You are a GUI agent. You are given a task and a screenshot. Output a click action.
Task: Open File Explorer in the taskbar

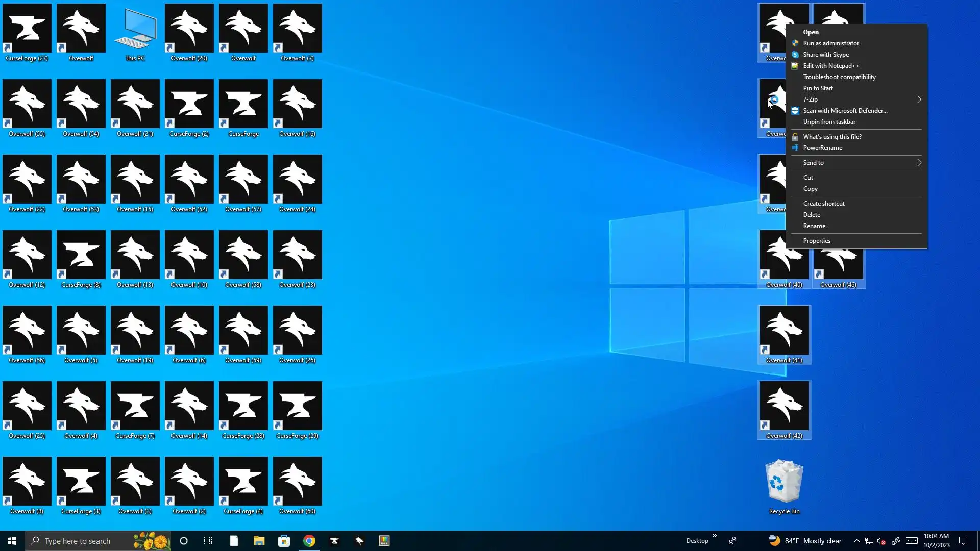[x=259, y=541]
